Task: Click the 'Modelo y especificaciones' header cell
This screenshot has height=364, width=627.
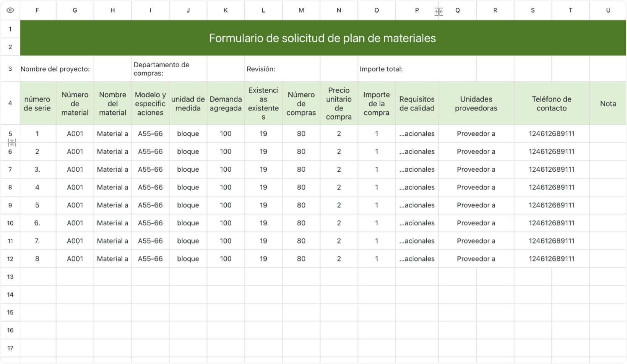Action: pyautogui.click(x=150, y=103)
